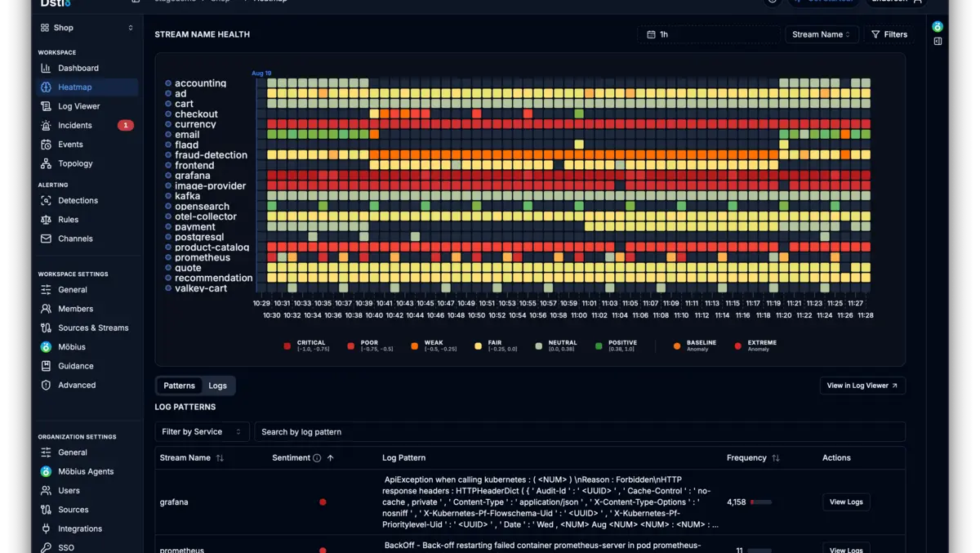Viewport: 980px width, 553px height.
Task: Click the Sentiment info icon in table header
Action: tap(317, 458)
